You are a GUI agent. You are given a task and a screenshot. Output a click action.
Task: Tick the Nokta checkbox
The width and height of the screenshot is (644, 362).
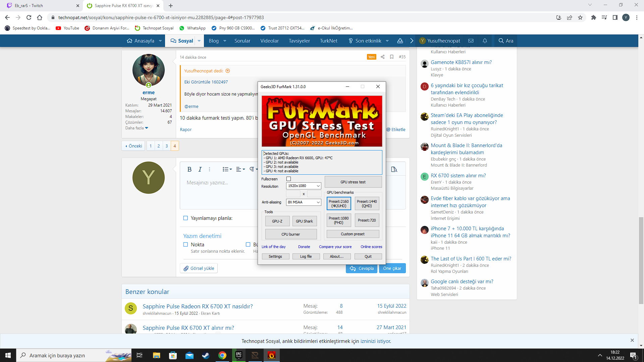[x=185, y=245]
